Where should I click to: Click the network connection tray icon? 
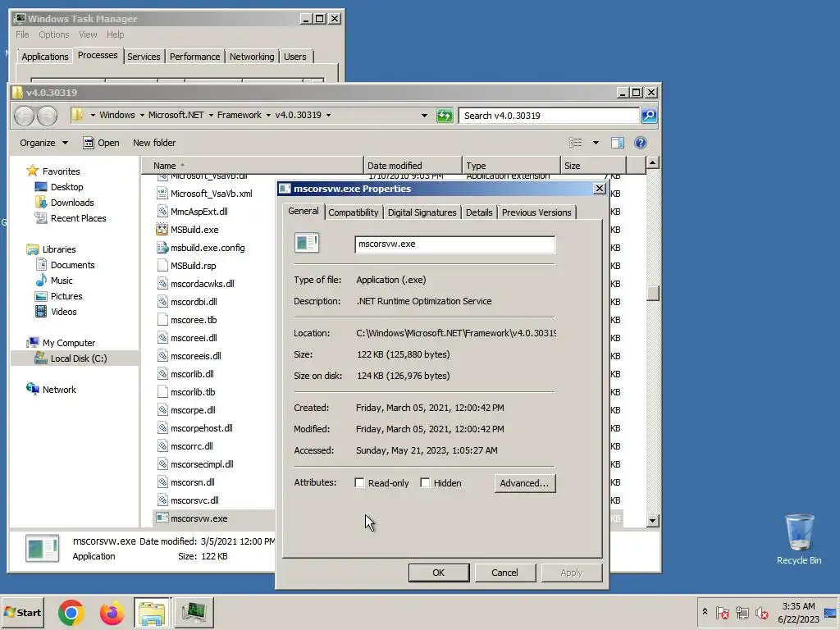coord(742,612)
